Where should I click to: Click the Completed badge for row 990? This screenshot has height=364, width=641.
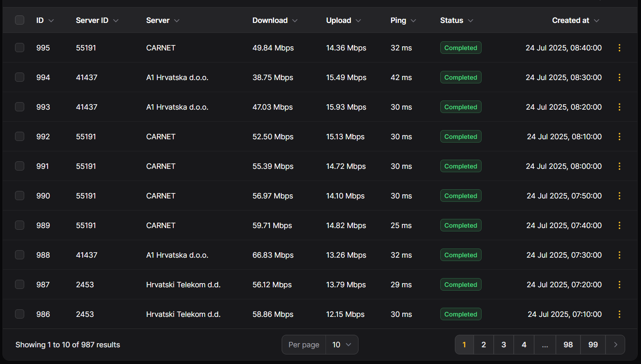[x=461, y=196]
